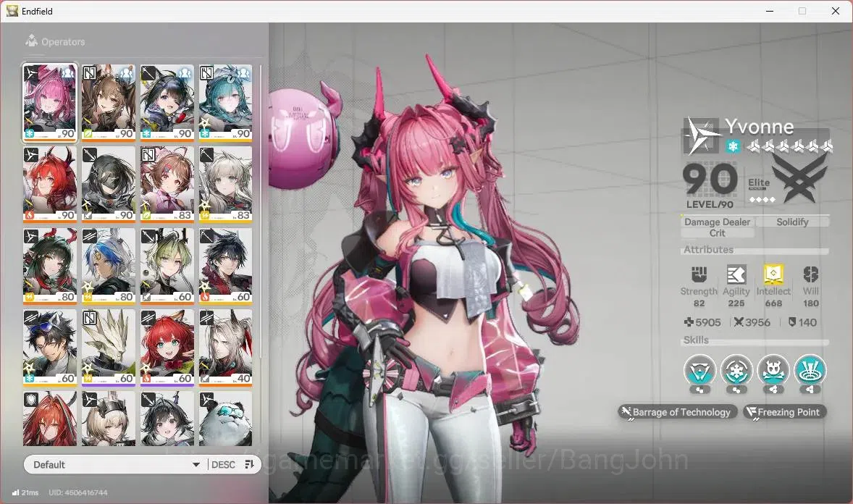Select the blue-and-white-haired level 80 card

click(x=109, y=266)
